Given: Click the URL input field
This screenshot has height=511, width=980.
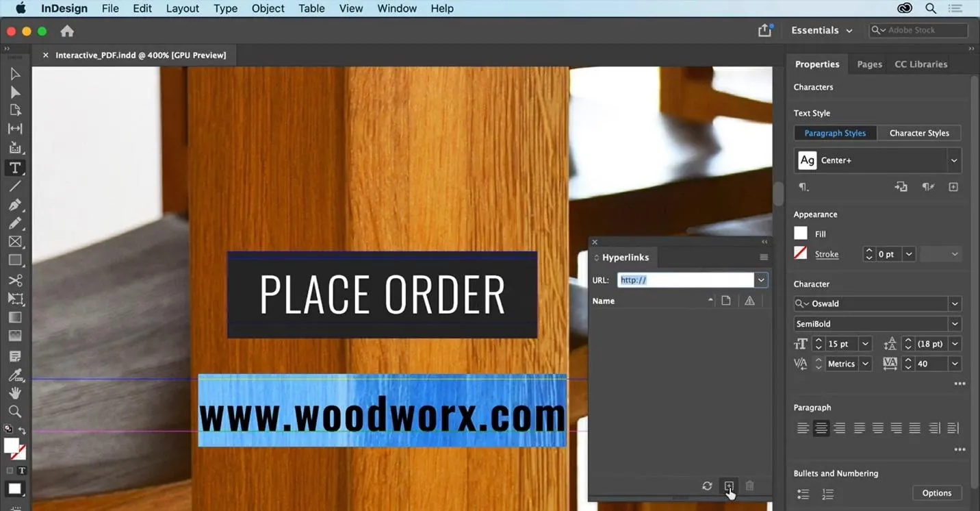Looking at the screenshot, I should click(686, 280).
